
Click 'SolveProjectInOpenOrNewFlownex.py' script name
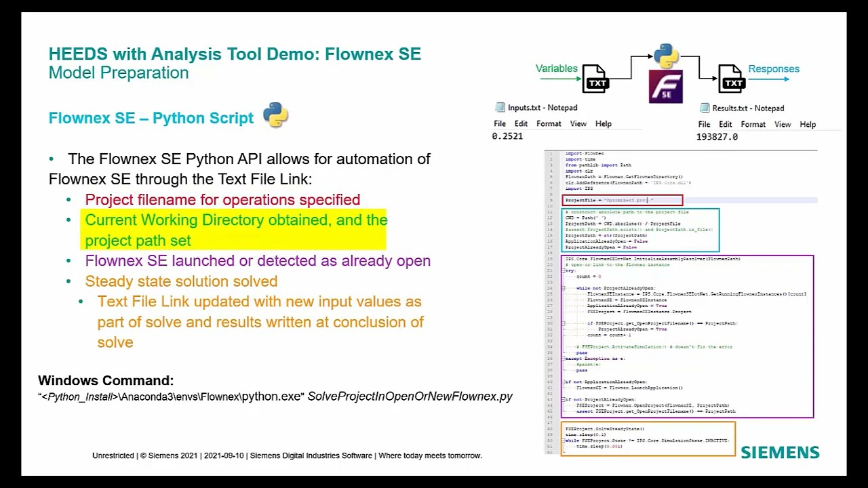click(410, 396)
